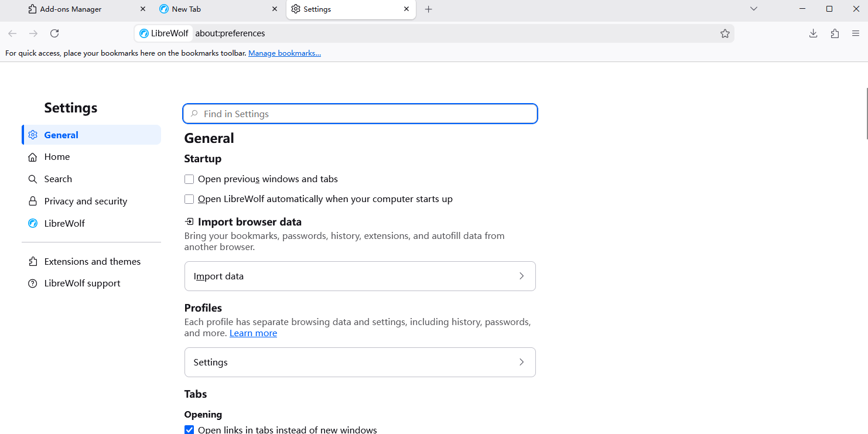Close the New Tab tab
Image resolution: width=868 pixels, height=434 pixels.
[275, 9]
